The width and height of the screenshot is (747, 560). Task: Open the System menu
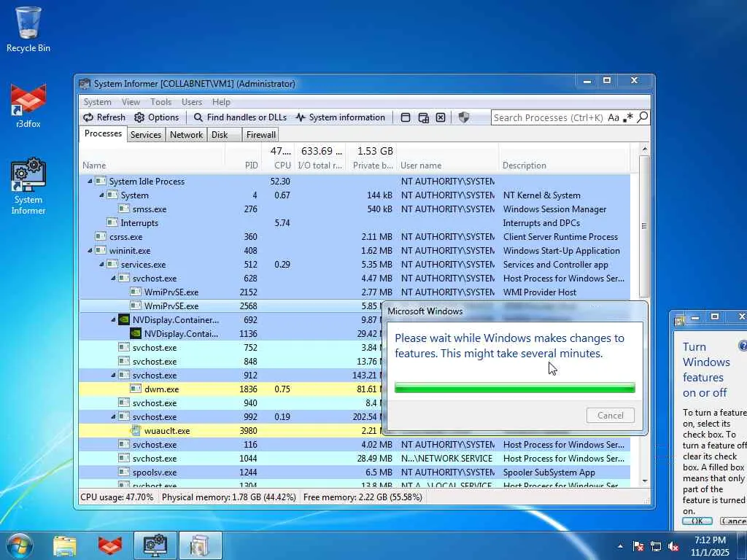pos(97,102)
